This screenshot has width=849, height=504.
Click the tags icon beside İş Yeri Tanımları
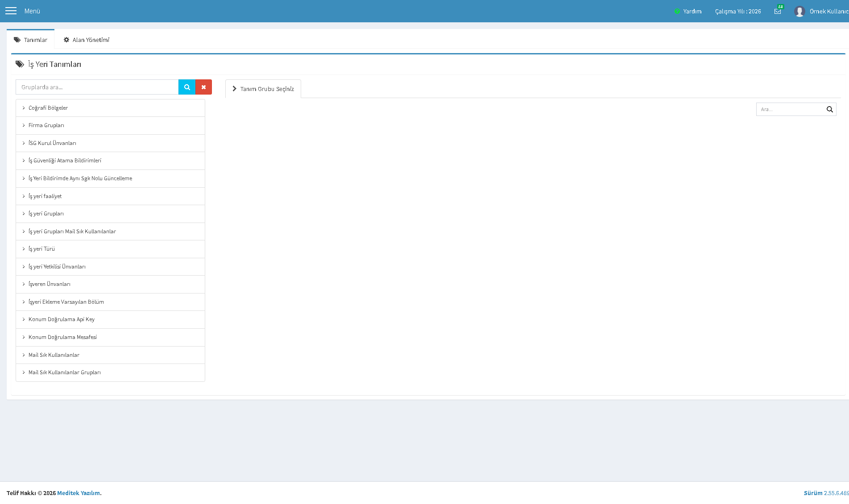click(x=20, y=64)
